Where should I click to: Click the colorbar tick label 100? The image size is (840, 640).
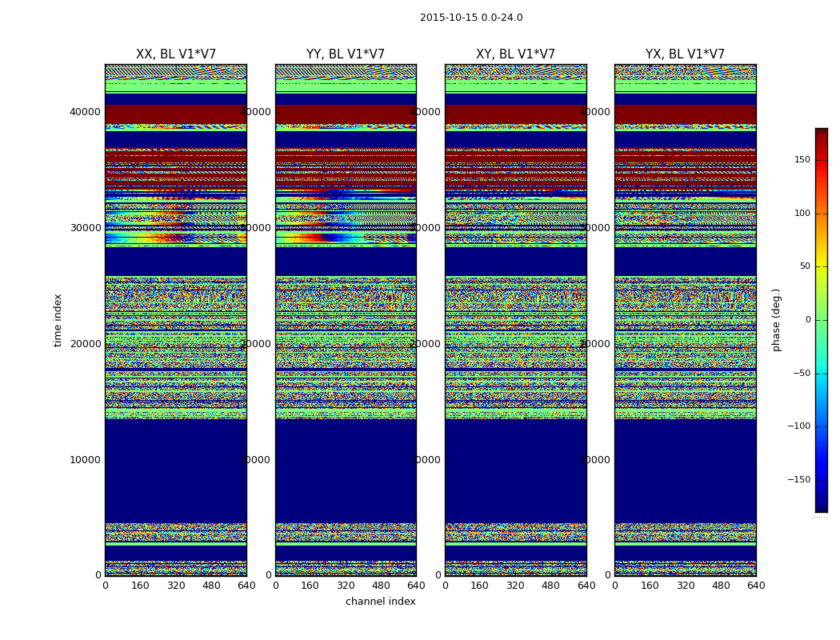pyautogui.click(x=802, y=213)
